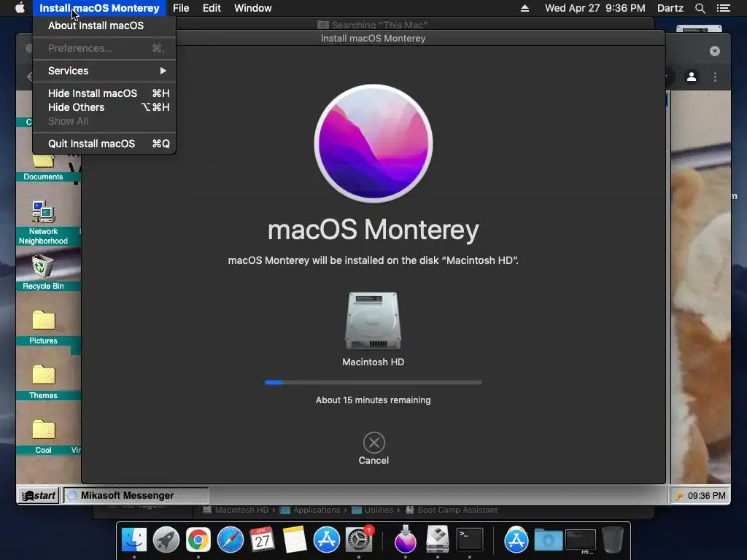
Task: Open the Window menu
Action: [x=252, y=8]
